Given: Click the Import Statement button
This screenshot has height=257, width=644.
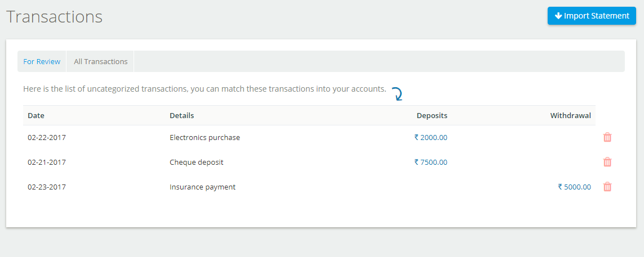Looking at the screenshot, I should 592,16.
